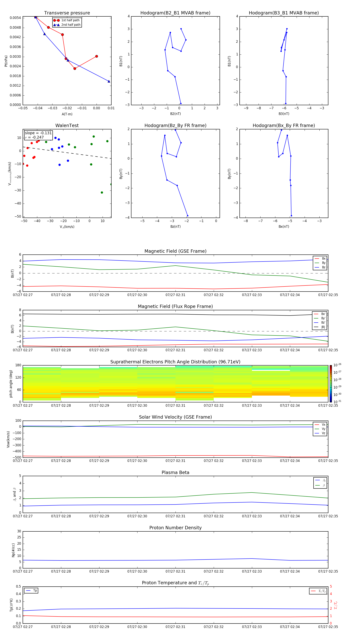351x644 pixels.
Task: Select the βp legend entry in Plasma Beta panel
Action: pos(320,480)
